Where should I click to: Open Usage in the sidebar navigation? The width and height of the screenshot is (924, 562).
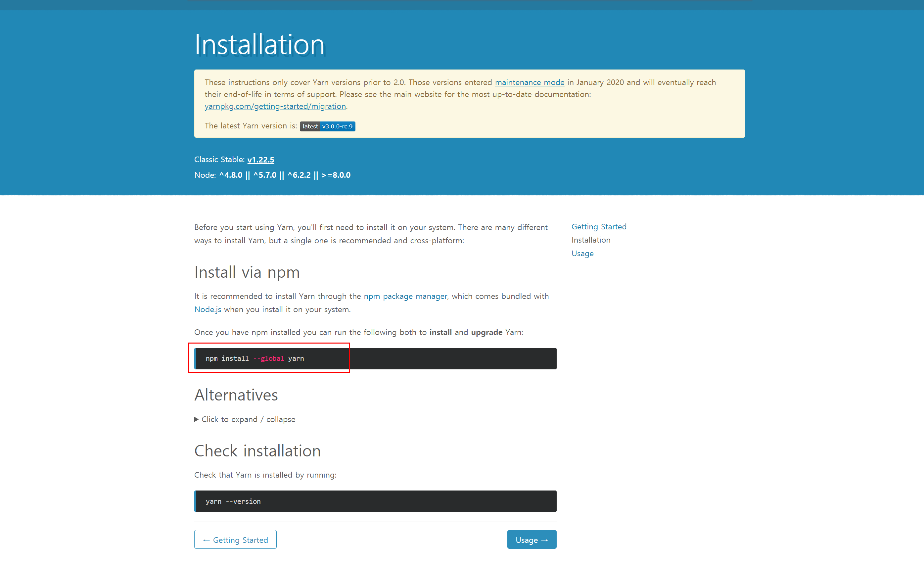pos(582,254)
